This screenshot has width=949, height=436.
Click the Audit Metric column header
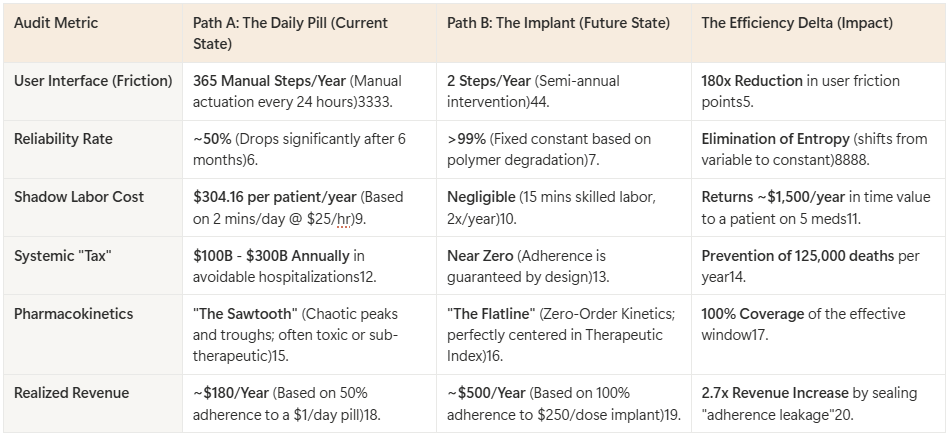click(x=56, y=23)
